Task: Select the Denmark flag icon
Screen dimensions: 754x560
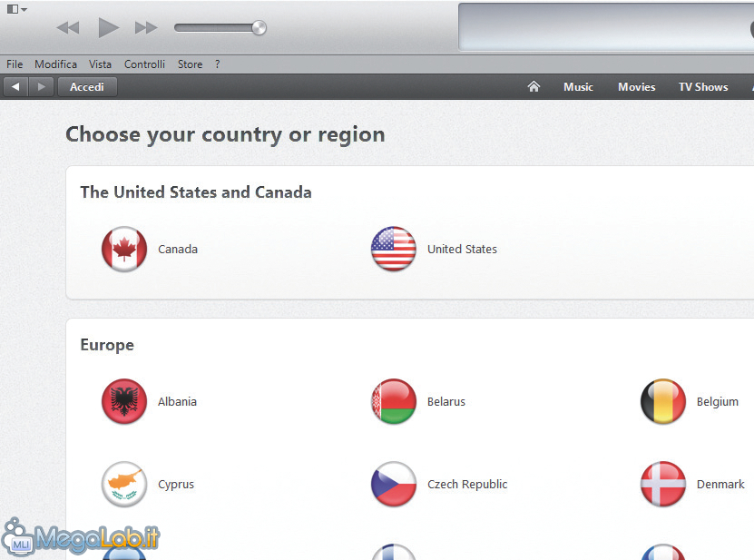Action: (x=662, y=484)
